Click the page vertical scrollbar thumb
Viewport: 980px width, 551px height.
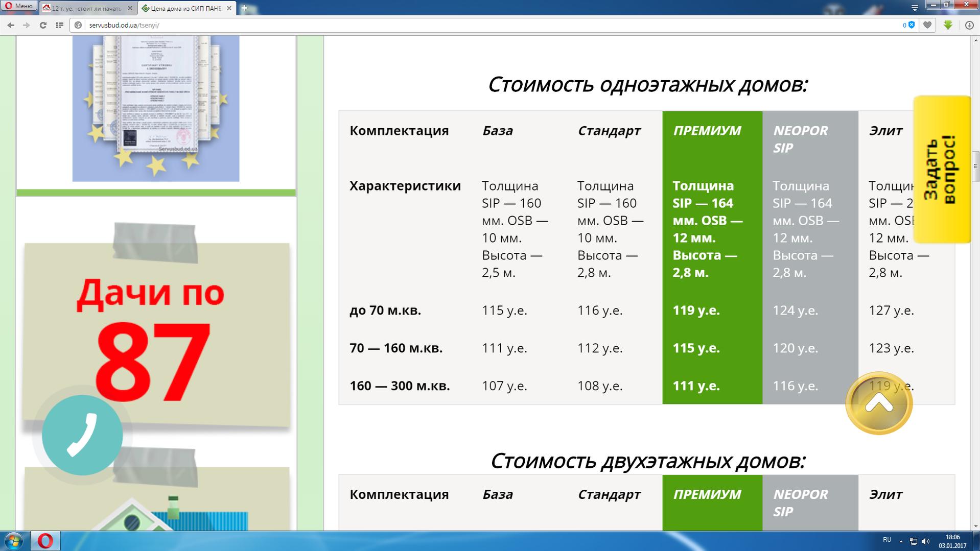click(x=975, y=166)
